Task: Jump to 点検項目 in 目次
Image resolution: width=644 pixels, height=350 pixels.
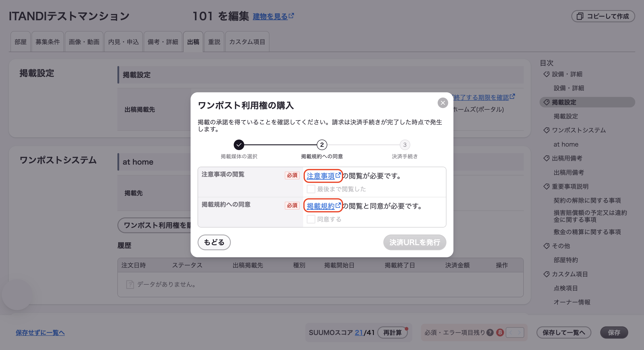Action: [x=566, y=288]
